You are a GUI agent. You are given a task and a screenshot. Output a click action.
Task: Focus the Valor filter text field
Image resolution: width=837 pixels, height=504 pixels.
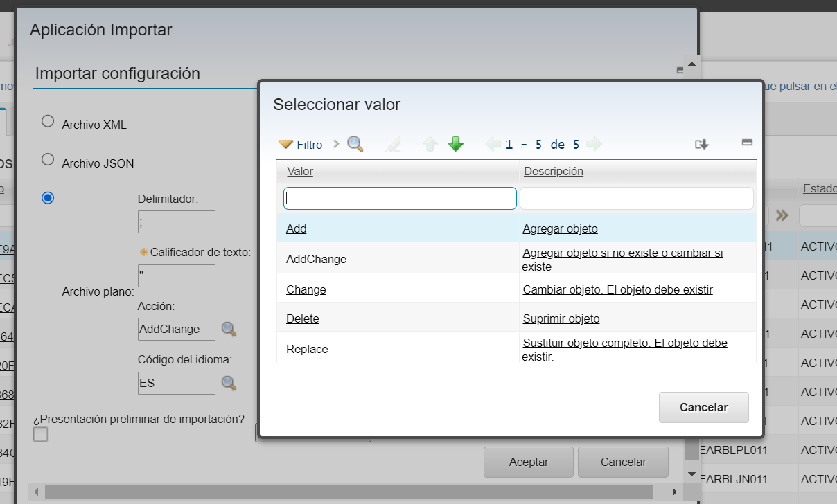(x=400, y=198)
